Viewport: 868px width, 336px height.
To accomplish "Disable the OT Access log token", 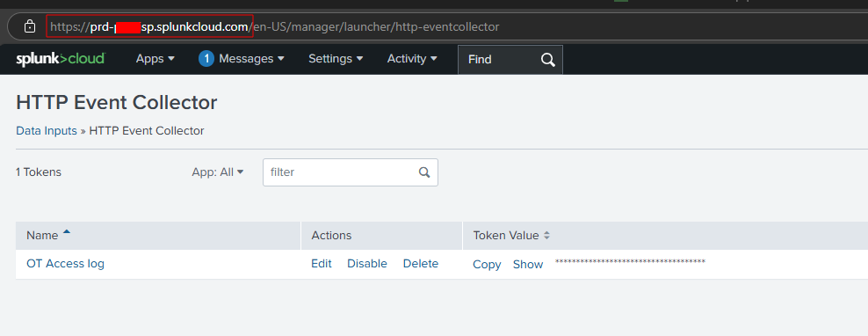I will click(x=367, y=264).
